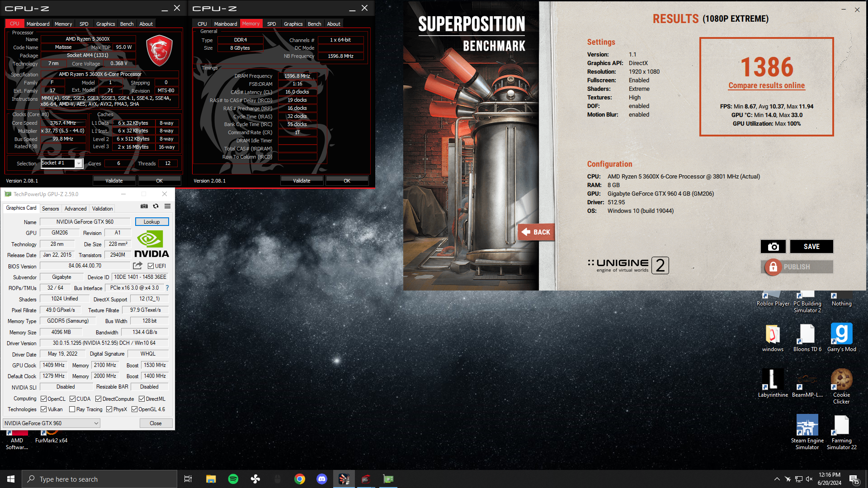This screenshot has width=868, height=488.
Task: Click the BIOS export share icon
Action: (x=138, y=266)
